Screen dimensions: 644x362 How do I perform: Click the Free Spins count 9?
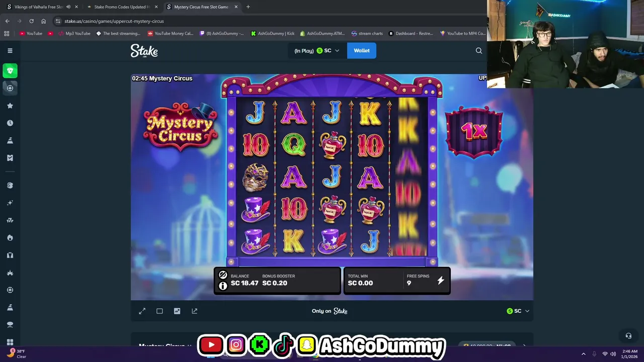click(409, 283)
